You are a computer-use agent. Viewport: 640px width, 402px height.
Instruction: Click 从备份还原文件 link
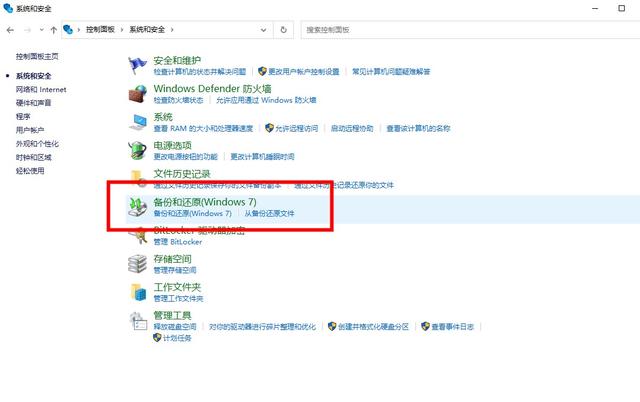tap(269, 213)
